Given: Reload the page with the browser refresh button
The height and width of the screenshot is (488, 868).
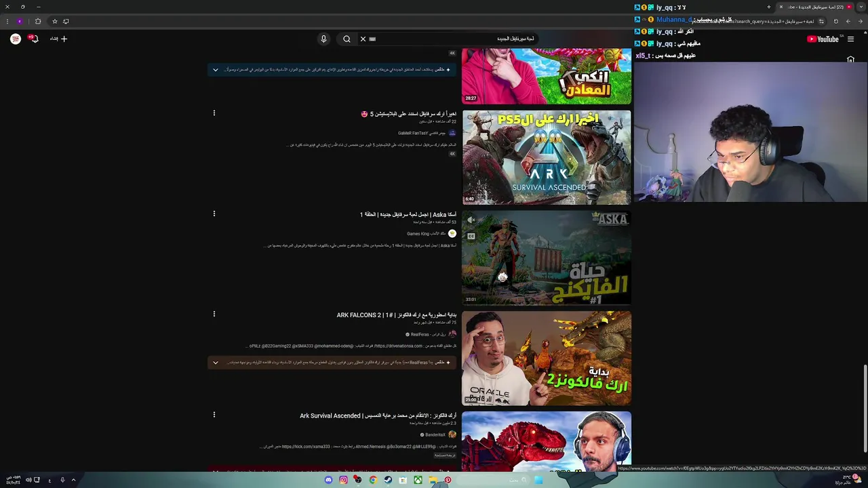Looking at the screenshot, I should (836, 21).
